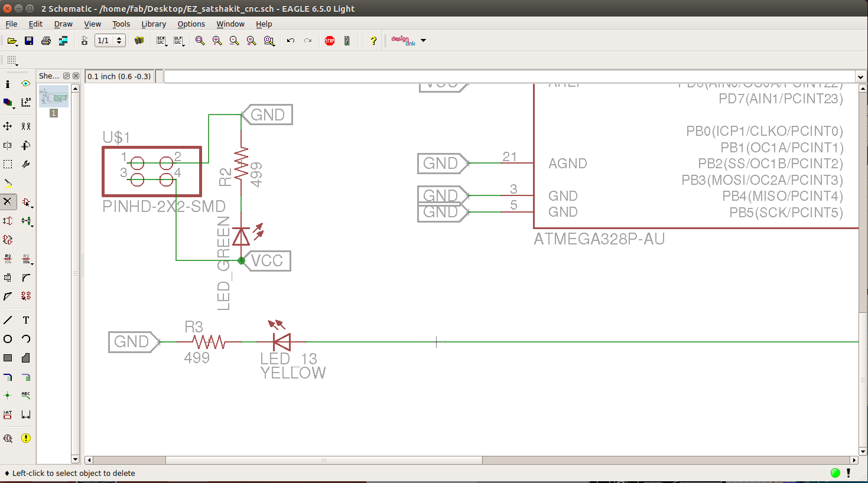
Task: Open the Run ULP dropdown
Action: 179,41
